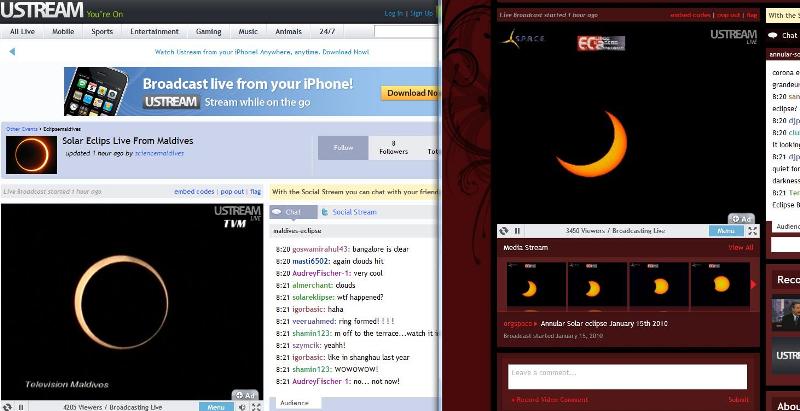
Task: Pause the Maldives eclipse stream
Action: pos(21,407)
